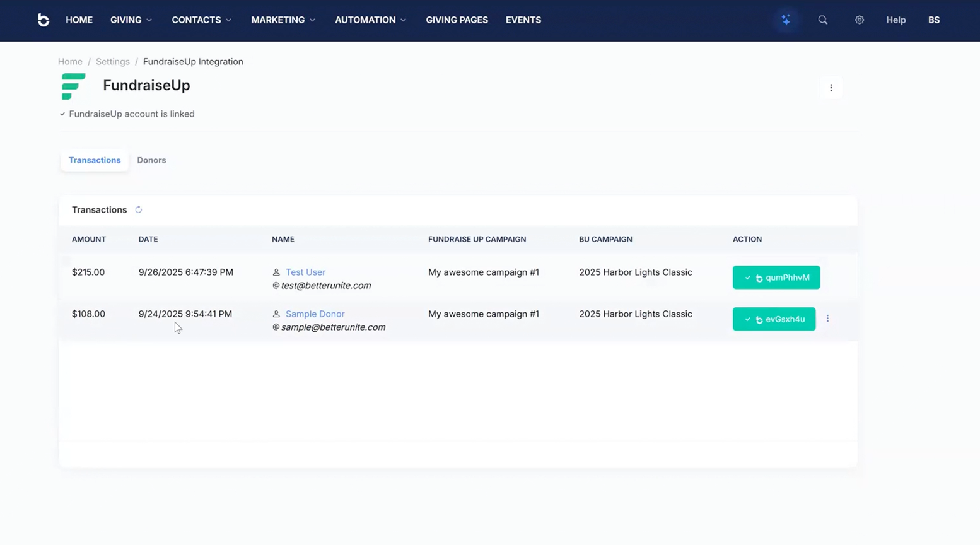The width and height of the screenshot is (980, 545).
Task: Open the settings gear icon
Action: [x=860, y=20]
